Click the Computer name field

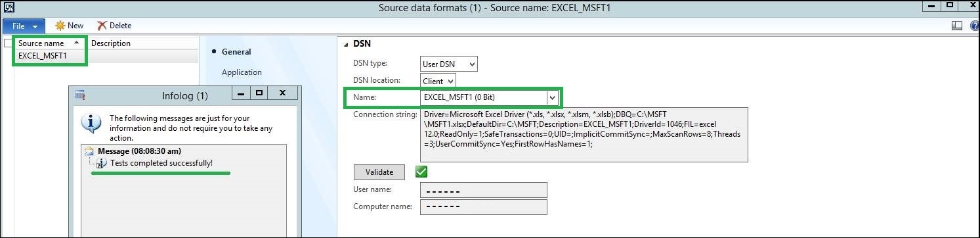[x=483, y=206]
